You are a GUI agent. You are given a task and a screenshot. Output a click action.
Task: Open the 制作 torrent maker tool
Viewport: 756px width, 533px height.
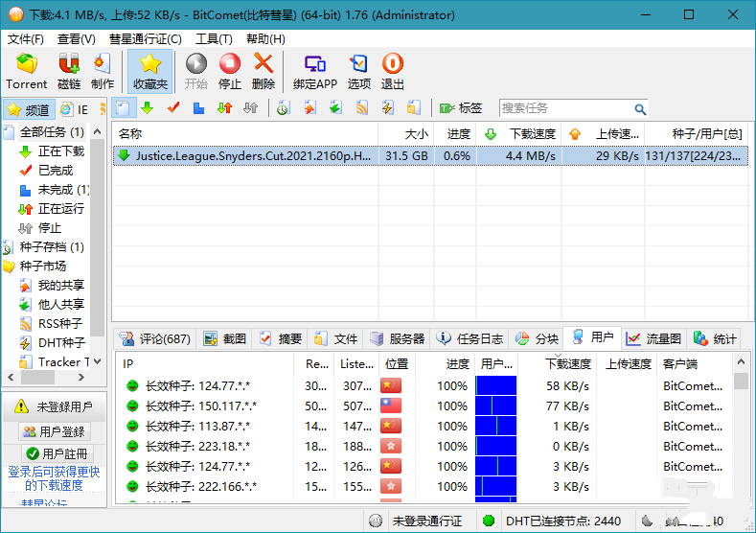pyautogui.click(x=103, y=72)
